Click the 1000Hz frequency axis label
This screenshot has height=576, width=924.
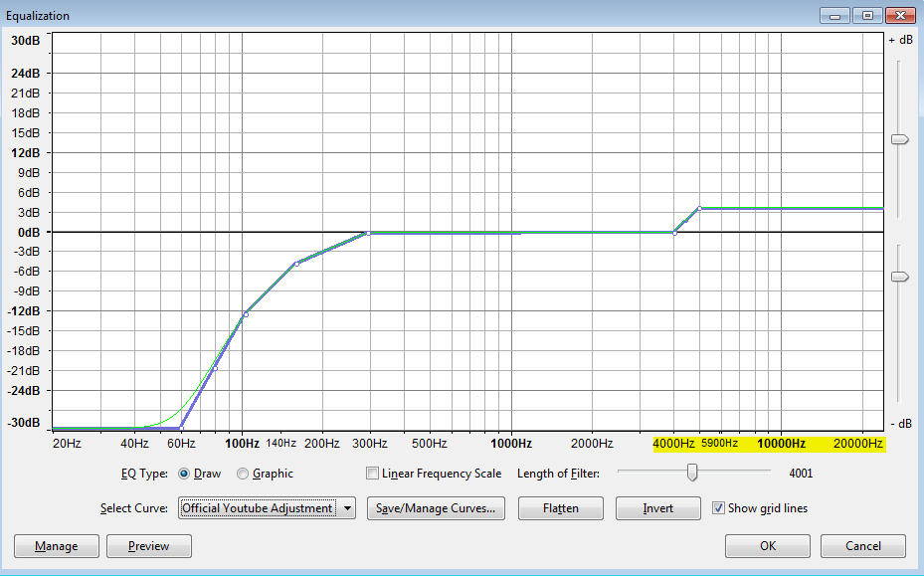click(x=511, y=444)
